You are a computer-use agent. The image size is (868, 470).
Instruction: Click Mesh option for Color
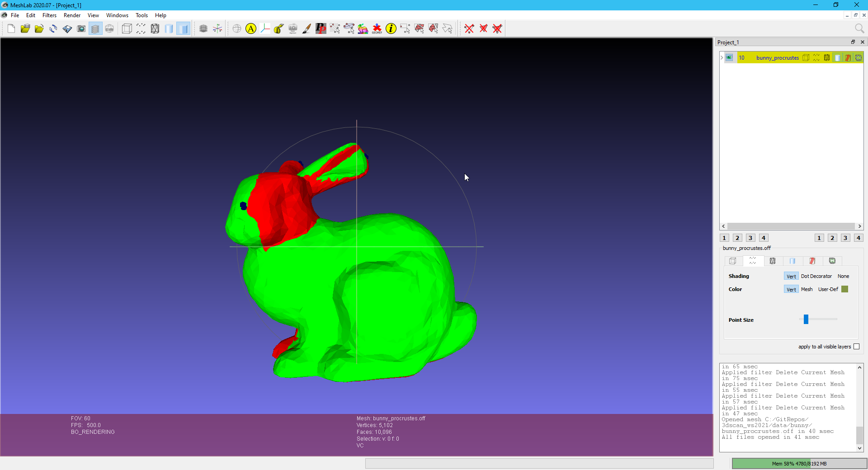pyautogui.click(x=807, y=289)
